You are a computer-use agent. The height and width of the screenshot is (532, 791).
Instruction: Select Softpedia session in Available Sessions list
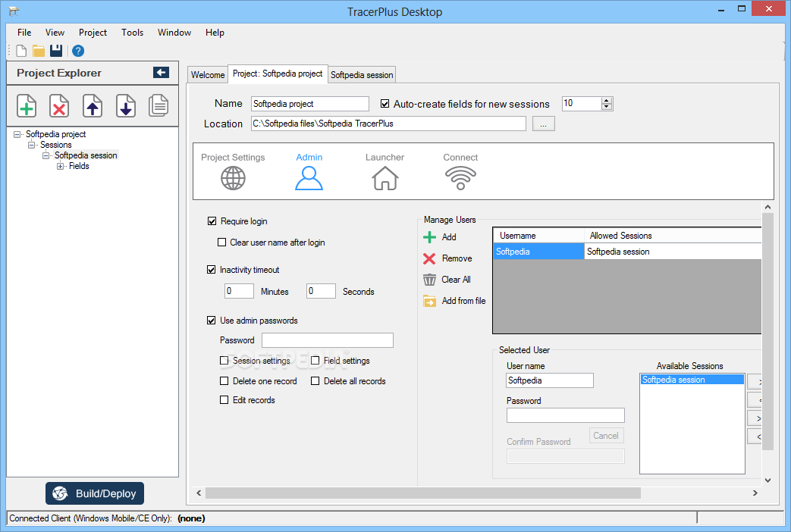[692, 380]
